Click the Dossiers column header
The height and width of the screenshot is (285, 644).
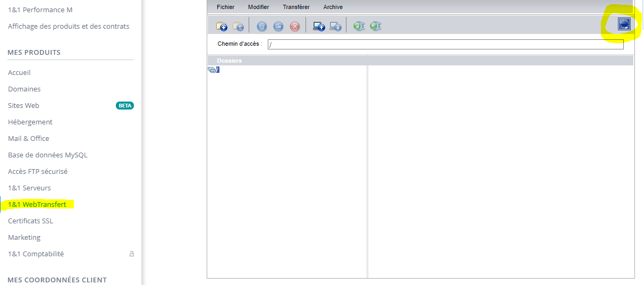tap(229, 61)
